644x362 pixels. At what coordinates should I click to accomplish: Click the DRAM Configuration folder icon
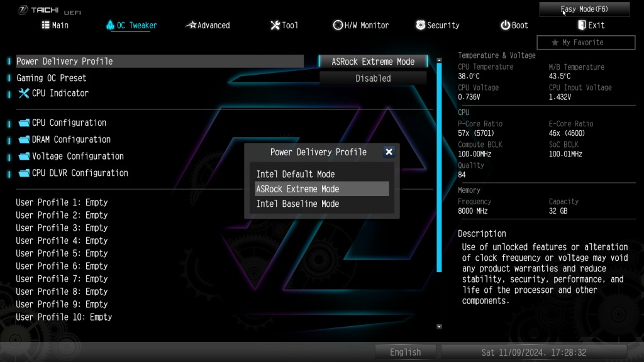point(25,140)
